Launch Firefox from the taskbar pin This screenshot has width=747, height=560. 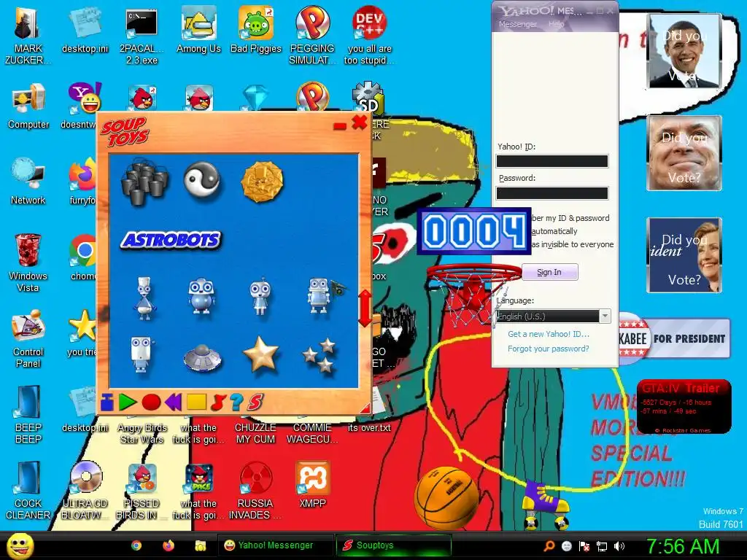169,545
